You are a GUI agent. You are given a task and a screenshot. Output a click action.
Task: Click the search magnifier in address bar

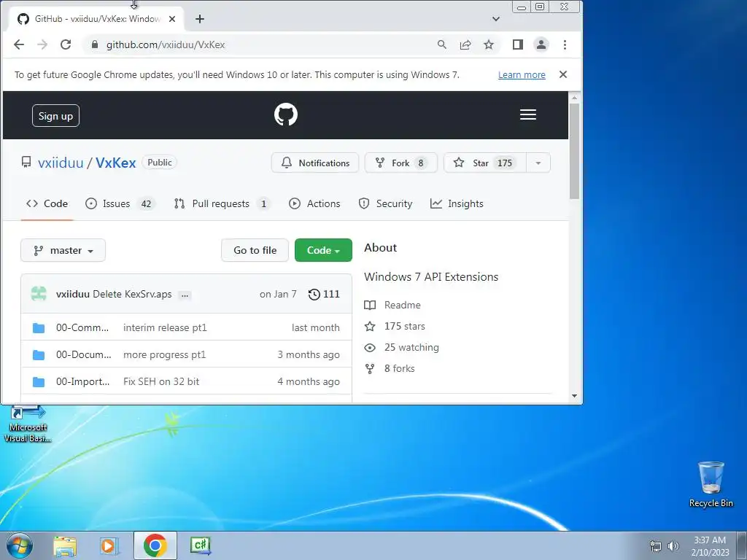coord(441,44)
